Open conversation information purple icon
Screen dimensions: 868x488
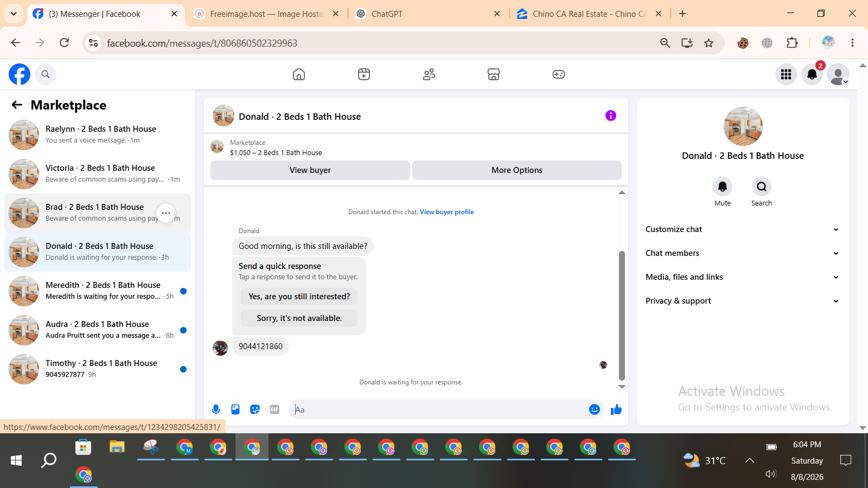click(611, 115)
